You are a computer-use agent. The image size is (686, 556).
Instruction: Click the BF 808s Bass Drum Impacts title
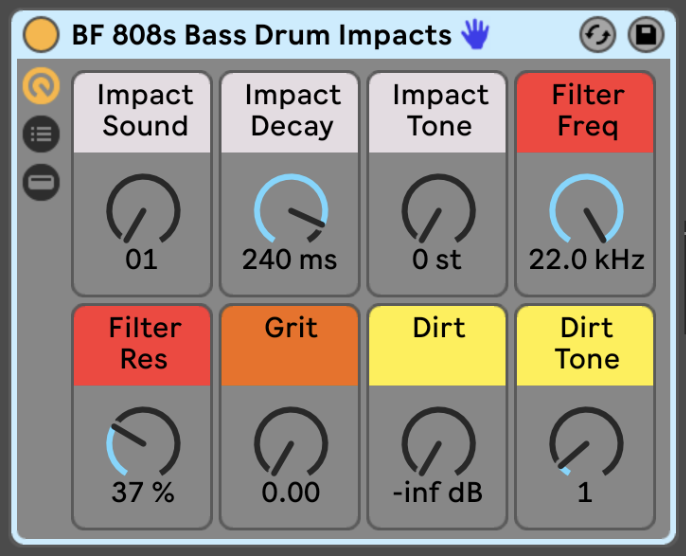click(261, 35)
